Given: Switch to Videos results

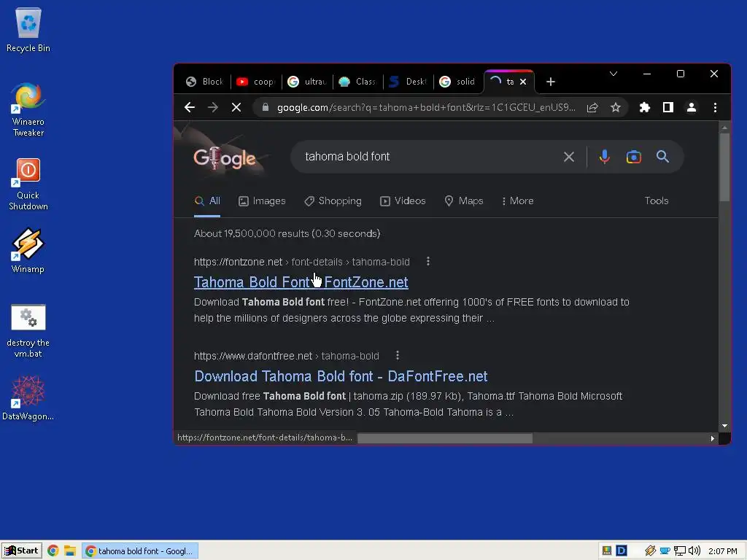Looking at the screenshot, I should pos(403,201).
